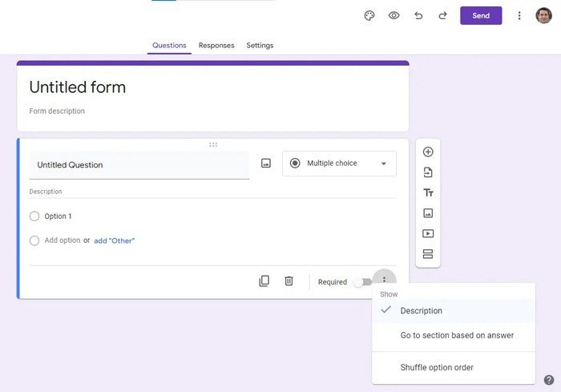The height and width of the screenshot is (392, 561).
Task: Click the add "Other" link
Action: 115,240
